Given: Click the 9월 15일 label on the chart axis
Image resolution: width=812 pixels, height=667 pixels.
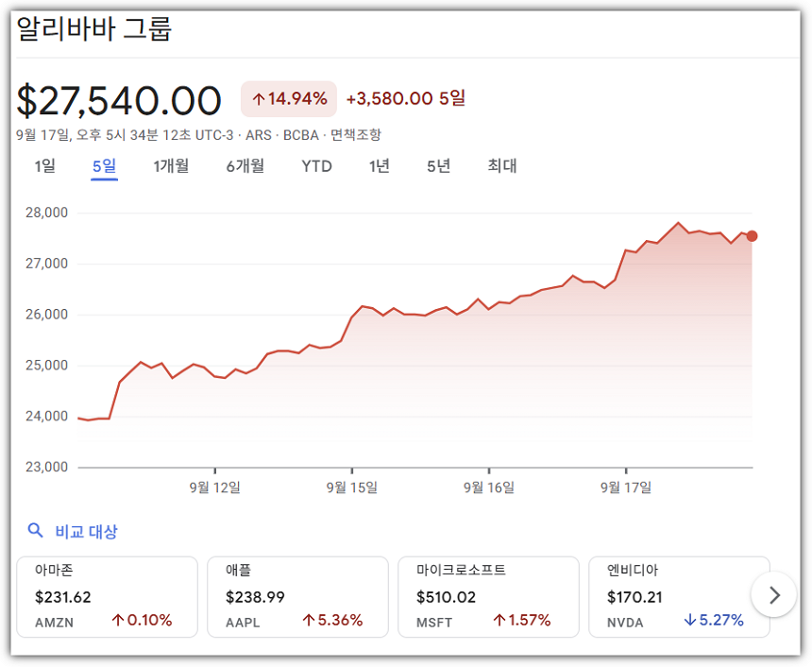Looking at the screenshot, I should point(349,487).
